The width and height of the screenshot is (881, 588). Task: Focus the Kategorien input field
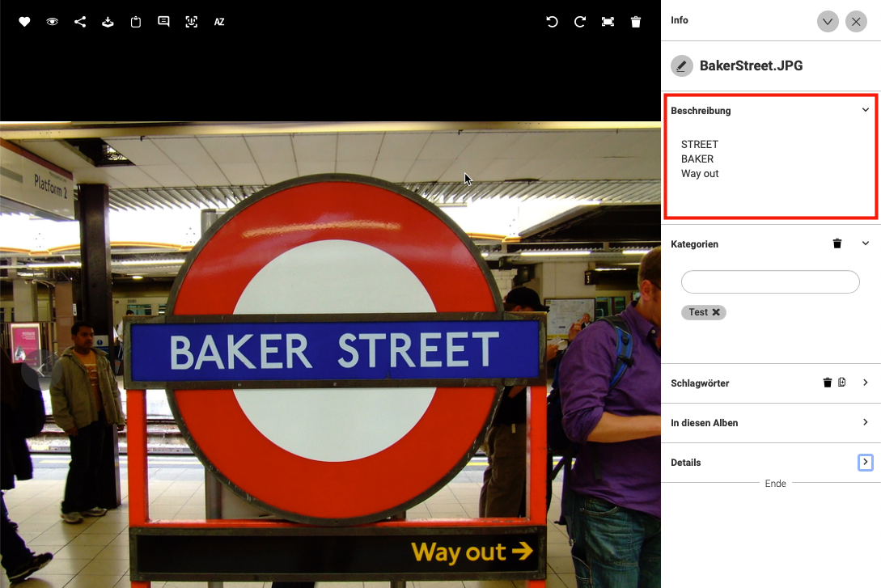(769, 282)
